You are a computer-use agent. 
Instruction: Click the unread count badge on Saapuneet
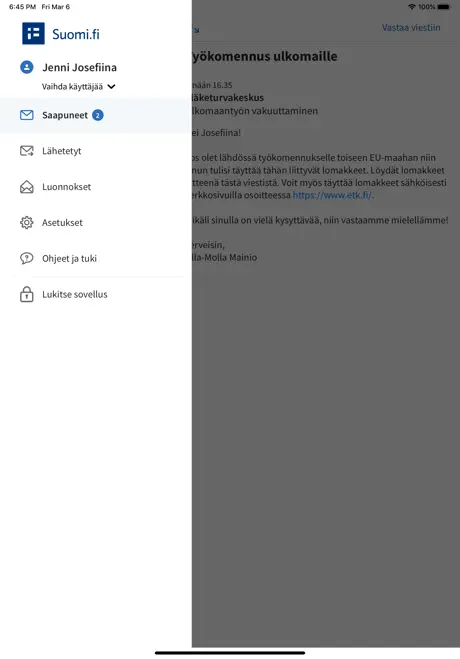[x=98, y=115]
